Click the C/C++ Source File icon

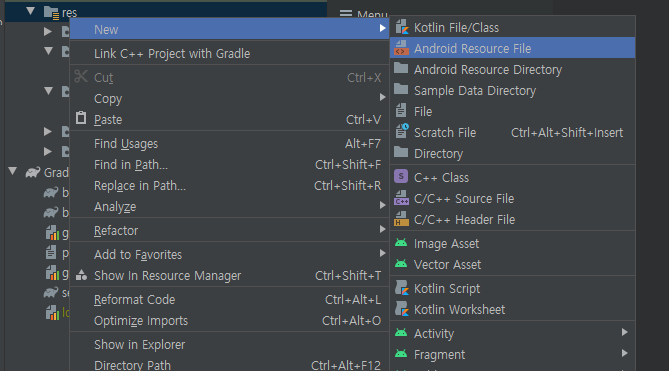pyautogui.click(x=401, y=198)
